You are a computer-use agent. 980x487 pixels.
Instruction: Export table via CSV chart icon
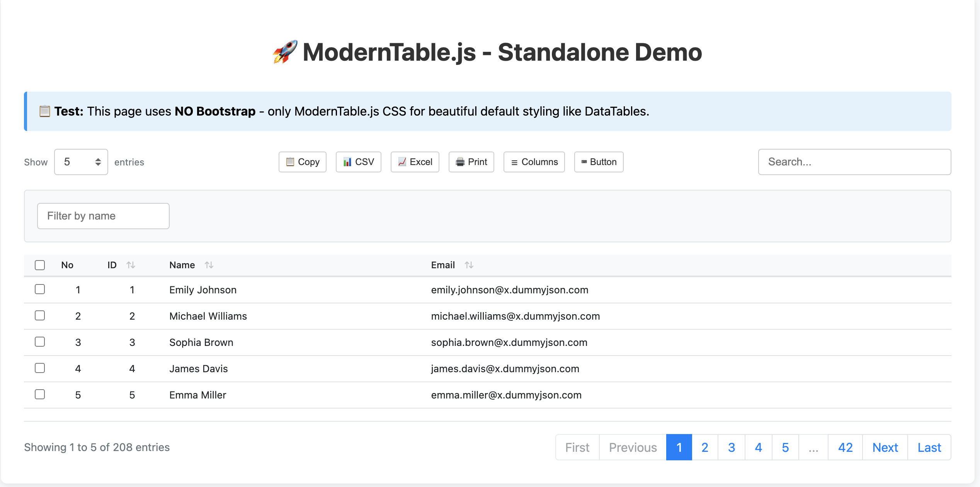[x=358, y=162]
